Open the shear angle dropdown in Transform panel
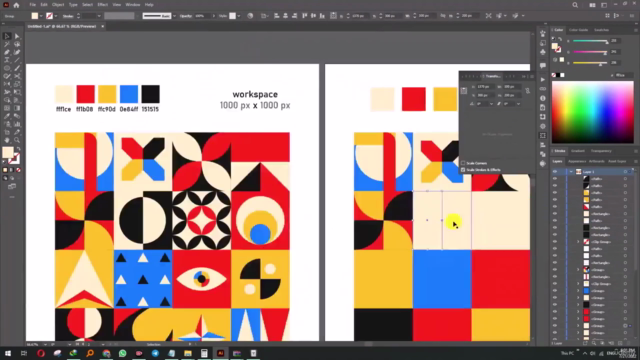640x360 pixels. 518,104
